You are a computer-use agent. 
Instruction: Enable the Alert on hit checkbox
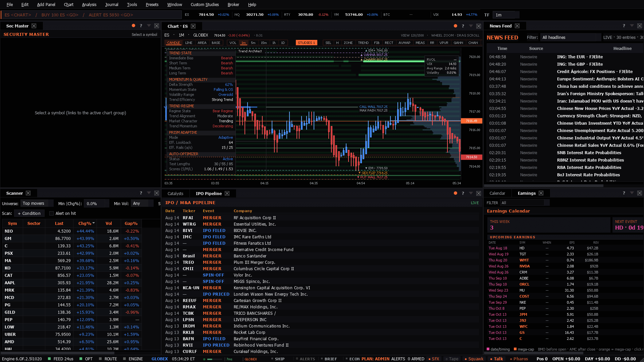51,214
